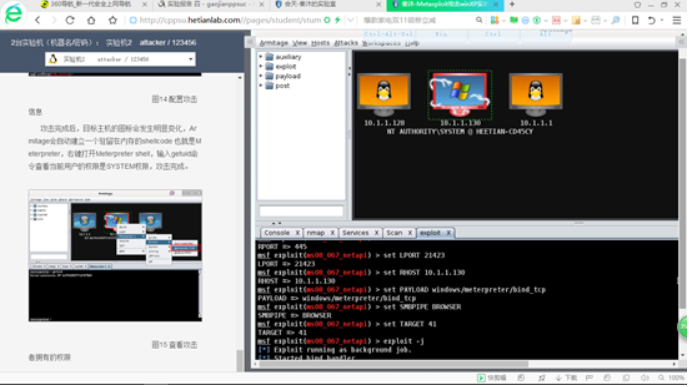This screenshot has width=689, height=387.
Task: Click the download arrow in status bar
Action: tap(558, 378)
